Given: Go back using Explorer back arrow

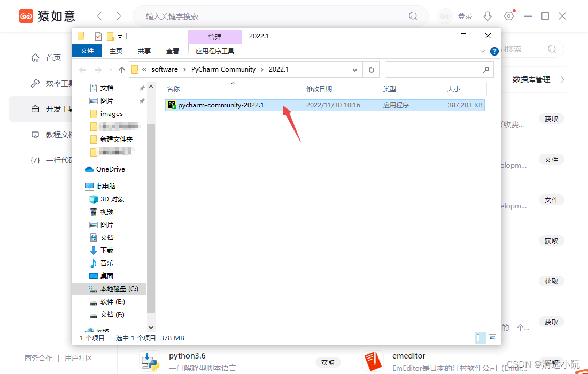Looking at the screenshot, I should pyautogui.click(x=82, y=69).
